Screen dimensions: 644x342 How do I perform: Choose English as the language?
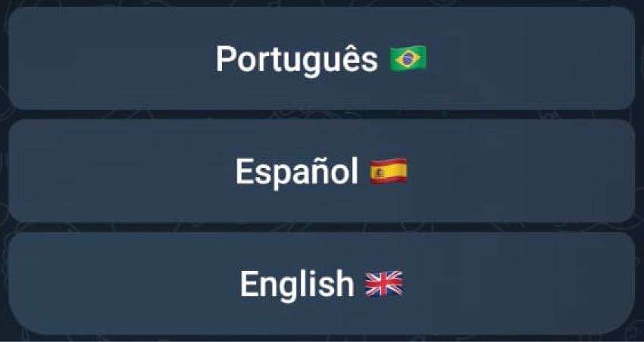tap(321, 284)
